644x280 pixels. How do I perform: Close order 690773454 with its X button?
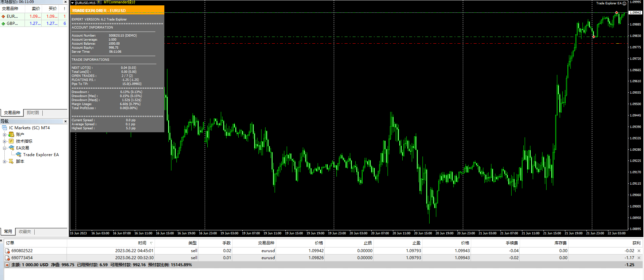(x=639, y=258)
